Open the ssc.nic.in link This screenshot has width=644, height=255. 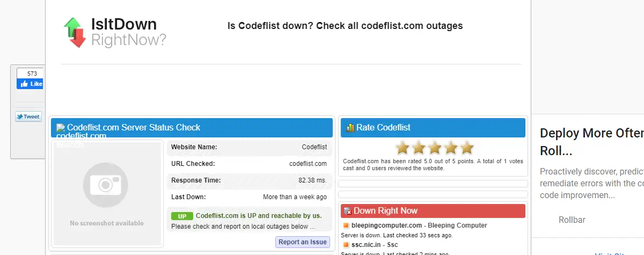[367, 245]
